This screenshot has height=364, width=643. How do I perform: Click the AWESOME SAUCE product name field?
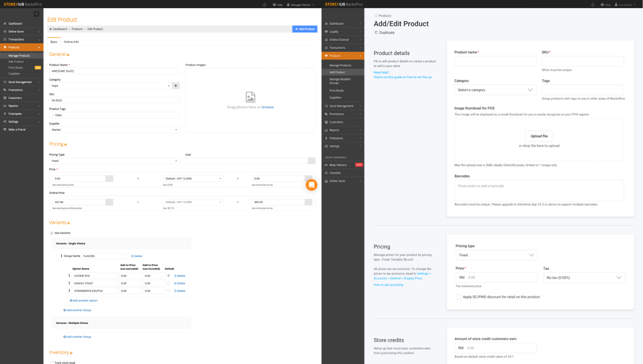(114, 71)
